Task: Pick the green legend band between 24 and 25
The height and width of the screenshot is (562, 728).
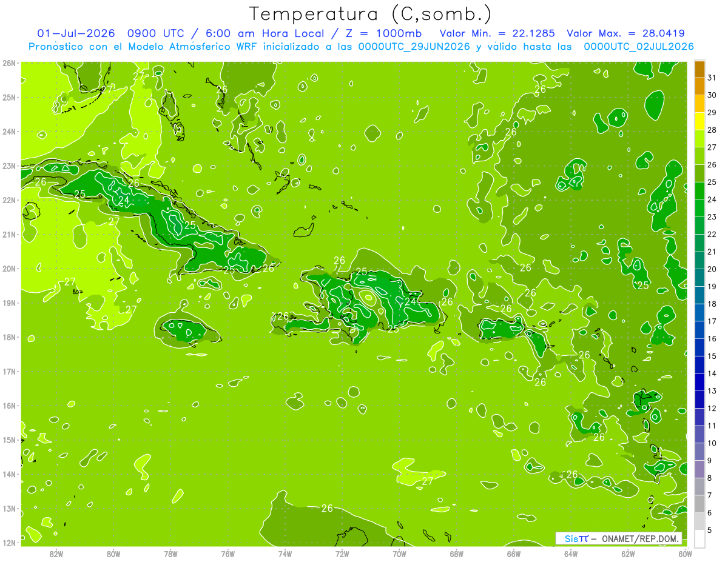Action: [699, 191]
